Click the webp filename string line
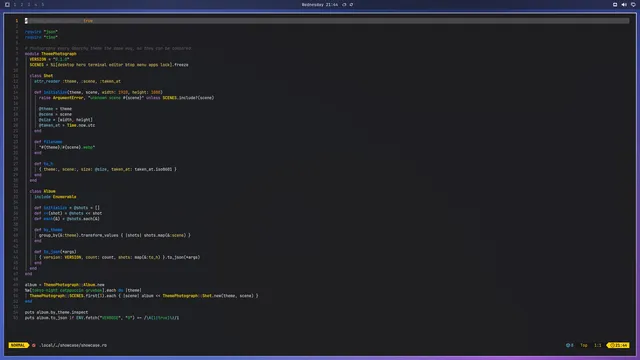 click(67, 147)
